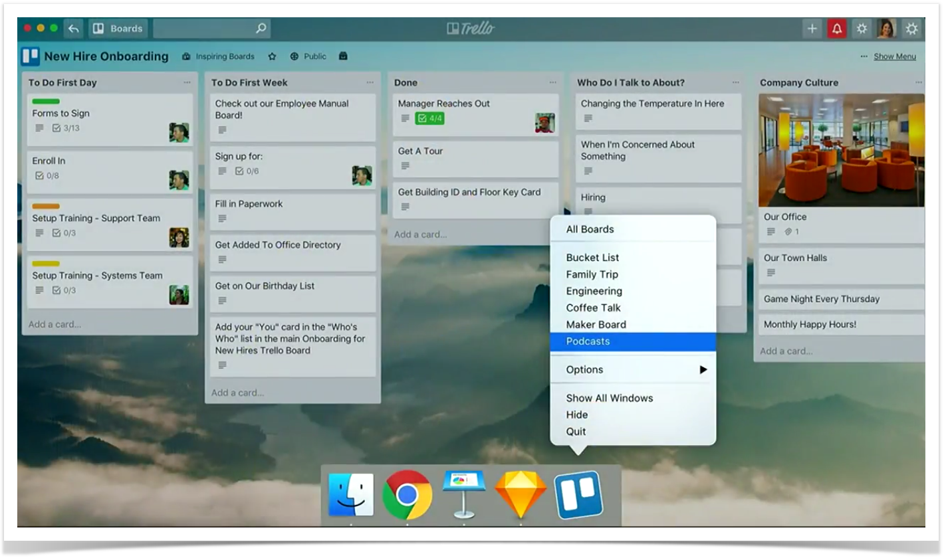Open the profile avatar in the top bar
The height and width of the screenshot is (560, 948).
tap(886, 29)
